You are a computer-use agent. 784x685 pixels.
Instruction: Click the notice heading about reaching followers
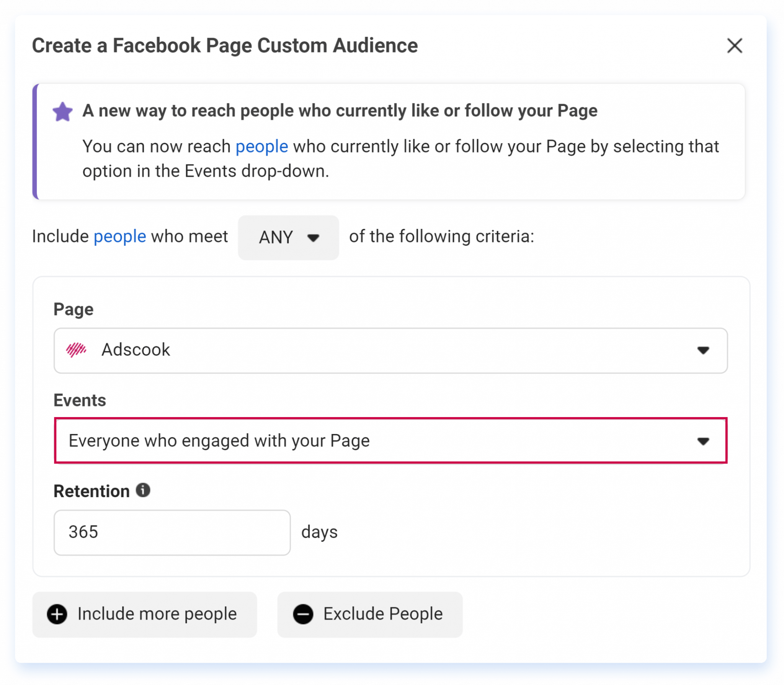click(340, 111)
